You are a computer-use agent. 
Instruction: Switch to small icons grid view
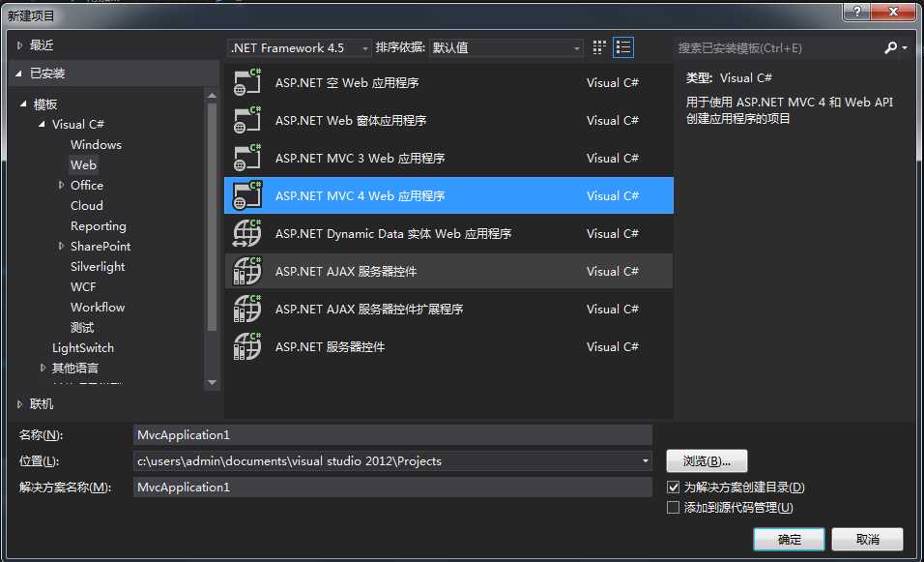pyautogui.click(x=598, y=47)
